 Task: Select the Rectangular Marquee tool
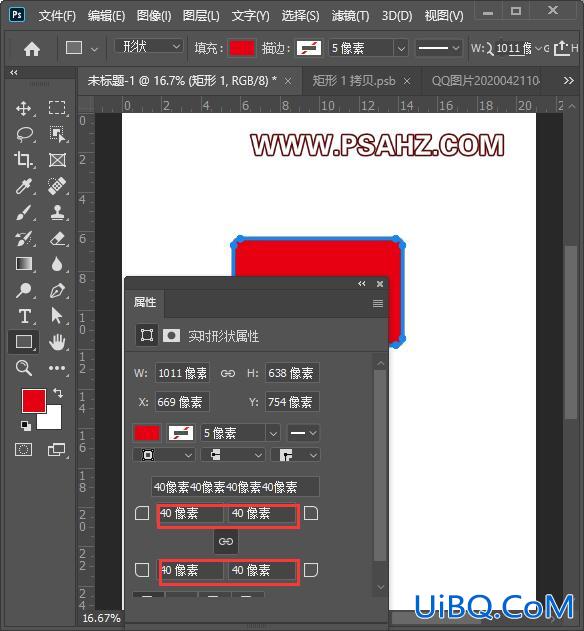(57, 108)
